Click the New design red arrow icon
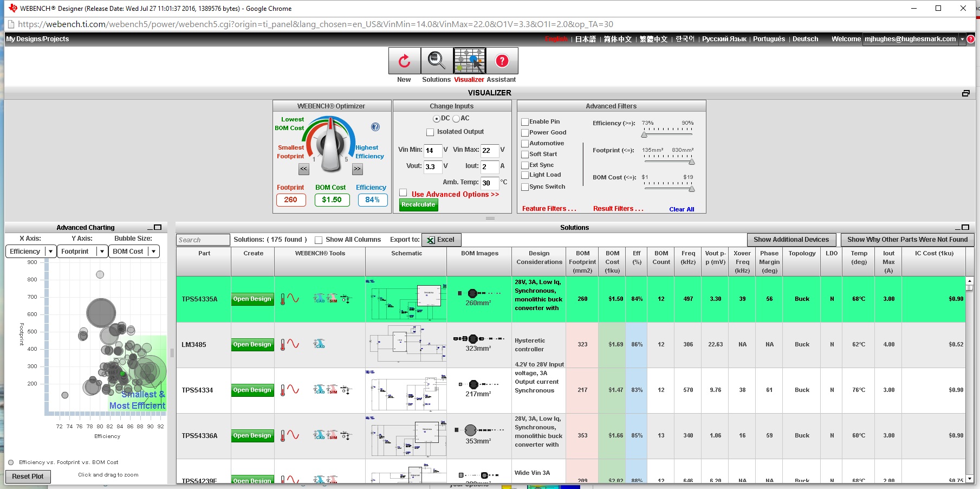Screen dimensions: 980x489 click(404, 61)
